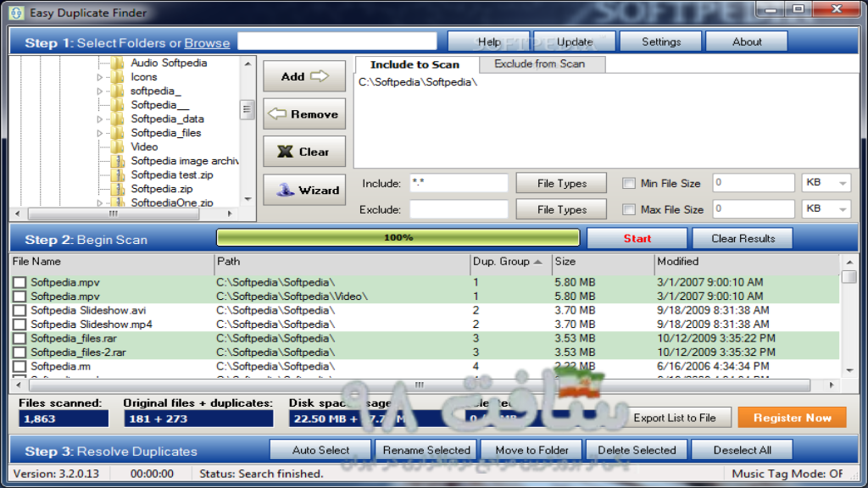Select the Softpedia__ folder icon
The width and height of the screenshot is (868, 488).
click(117, 104)
